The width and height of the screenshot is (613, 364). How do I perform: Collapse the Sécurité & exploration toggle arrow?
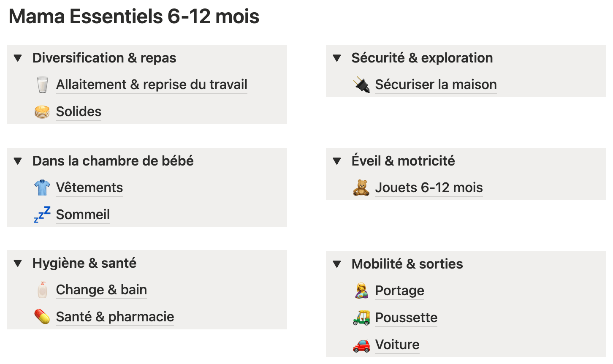337,58
